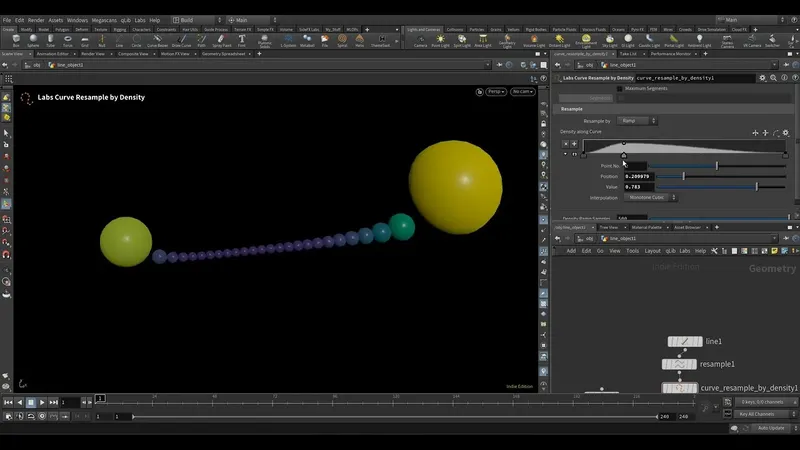Image resolution: width=800 pixels, height=450 pixels.
Task: Select the Curve Bezier shelf tool
Action: pos(157,40)
